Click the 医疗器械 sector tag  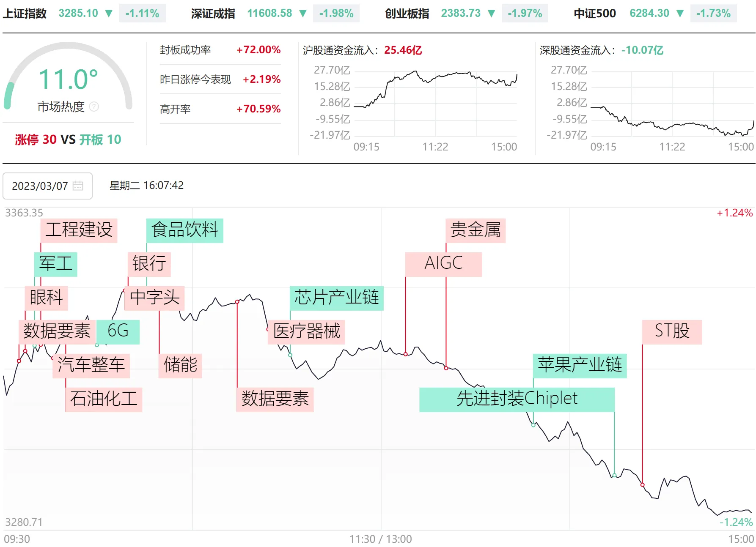(x=306, y=331)
